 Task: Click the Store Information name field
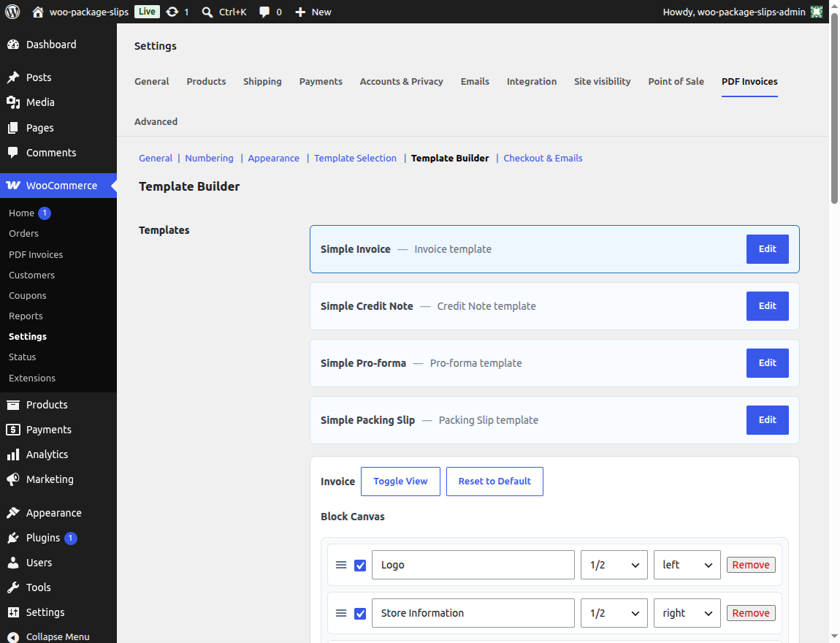point(473,613)
